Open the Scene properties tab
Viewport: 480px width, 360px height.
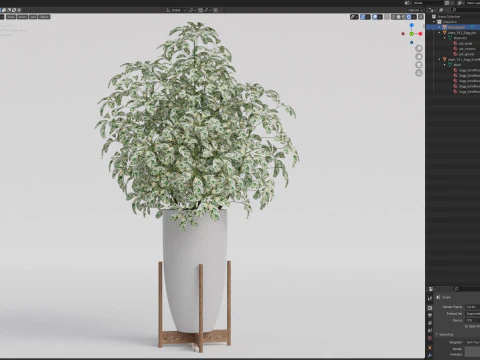click(x=430, y=331)
